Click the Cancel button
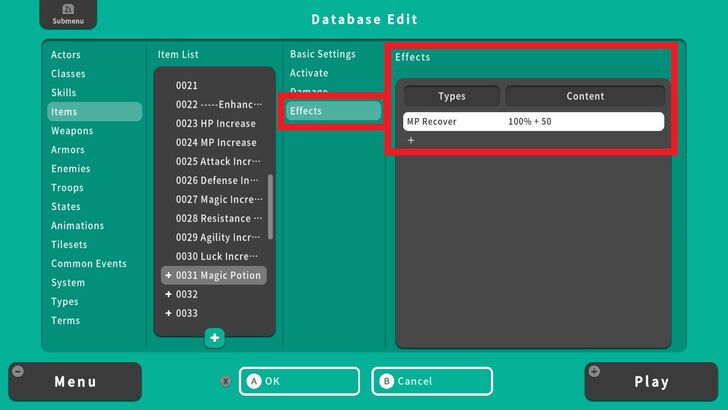Viewport: 728px width, 410px height. point(432,381)
